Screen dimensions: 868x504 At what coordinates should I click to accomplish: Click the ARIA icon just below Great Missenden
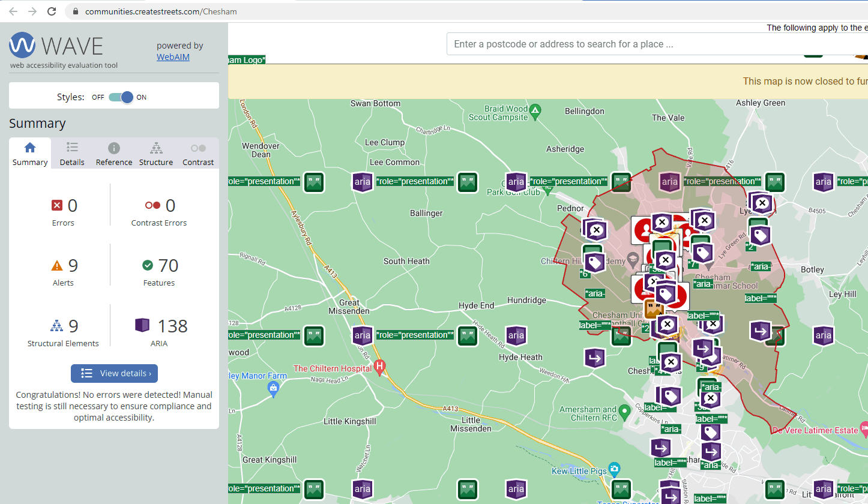pos(363,335)
